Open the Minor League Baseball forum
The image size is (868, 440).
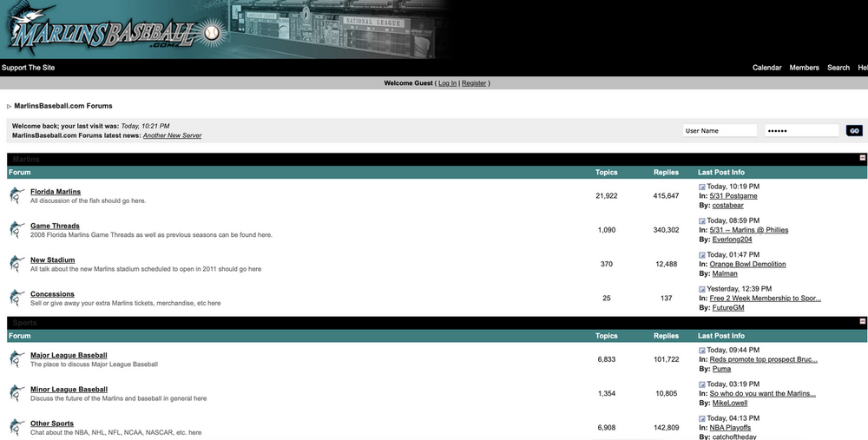pos(69,389)
